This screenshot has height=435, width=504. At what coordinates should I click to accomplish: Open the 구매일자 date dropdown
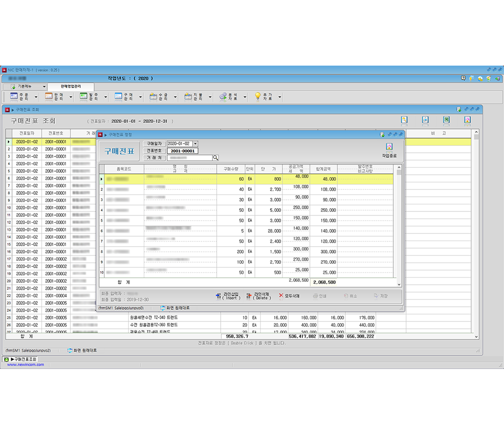click(x=196, y=143)
